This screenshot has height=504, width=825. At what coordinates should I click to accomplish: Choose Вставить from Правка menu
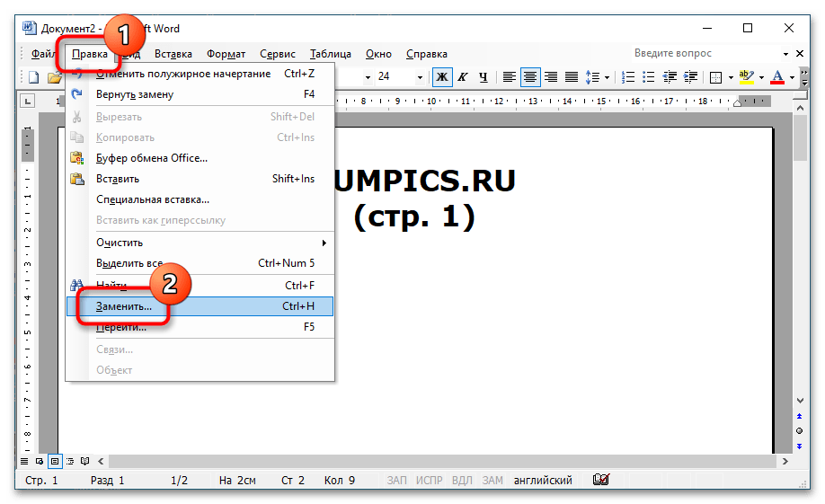click(200, 179)
